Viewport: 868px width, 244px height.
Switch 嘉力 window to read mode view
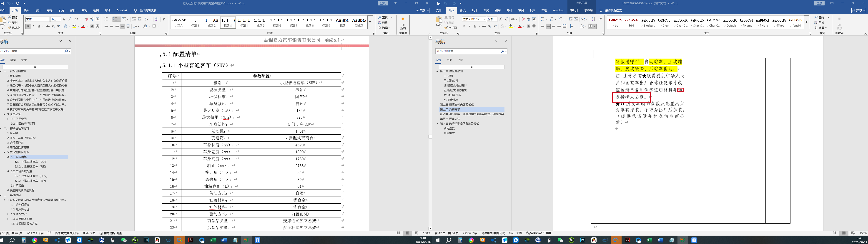point(398,233)
